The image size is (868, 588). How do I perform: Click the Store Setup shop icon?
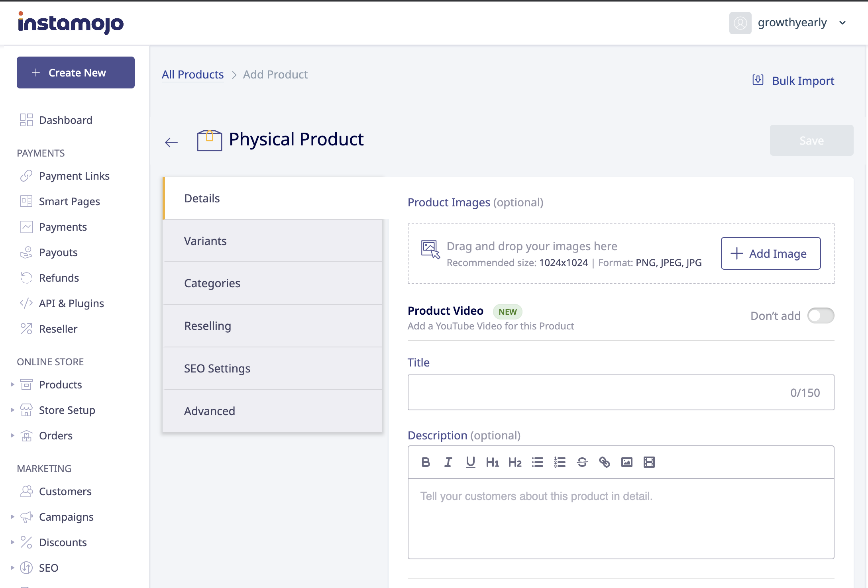pos(26,410)
